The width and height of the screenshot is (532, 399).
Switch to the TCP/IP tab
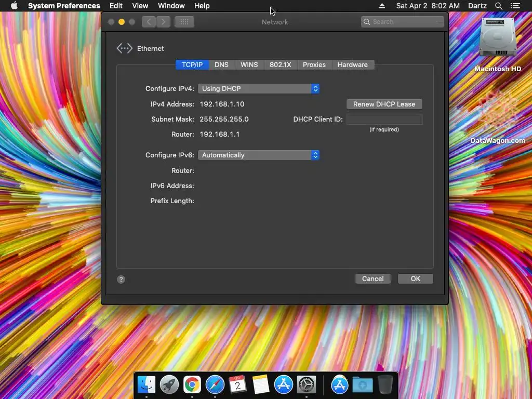(192, 65)
